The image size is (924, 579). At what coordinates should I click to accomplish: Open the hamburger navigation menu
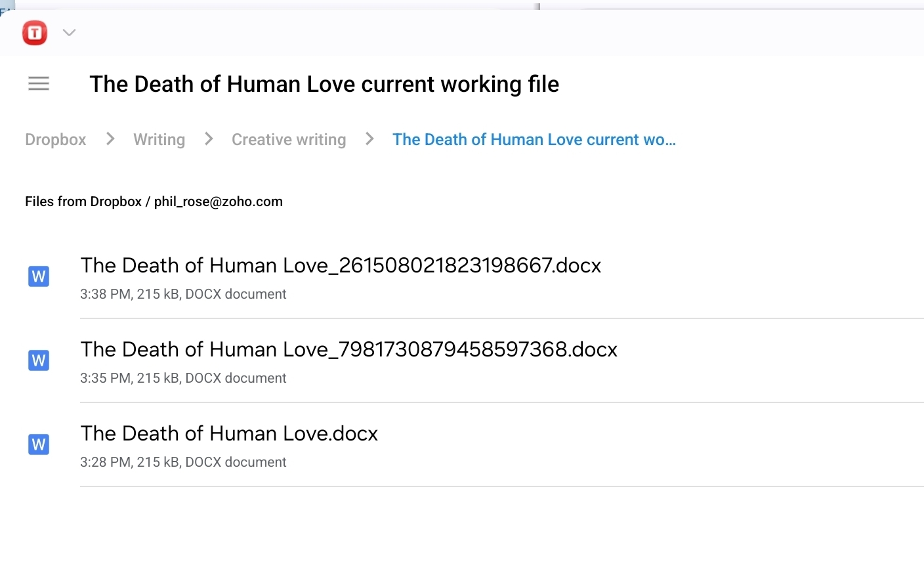[x=39, y=83]
